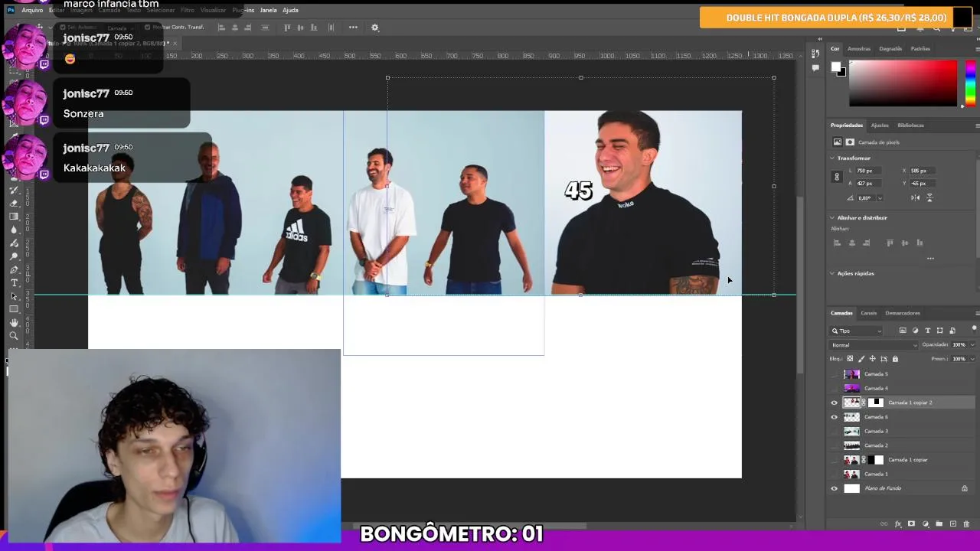The width and height of the screenshot is (980, 551).
Task: Collapse the Transformar section
Action: tap(832, 158)
